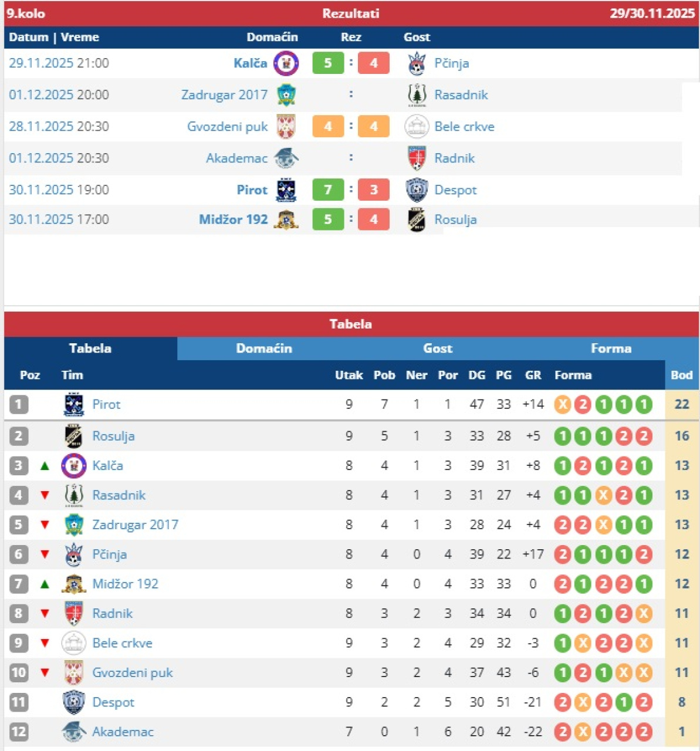Image resolution: width=700 pixels, height=751 pixels.
Task: Click the Akademac crest in standings table
Action: [x=74, y=732]
